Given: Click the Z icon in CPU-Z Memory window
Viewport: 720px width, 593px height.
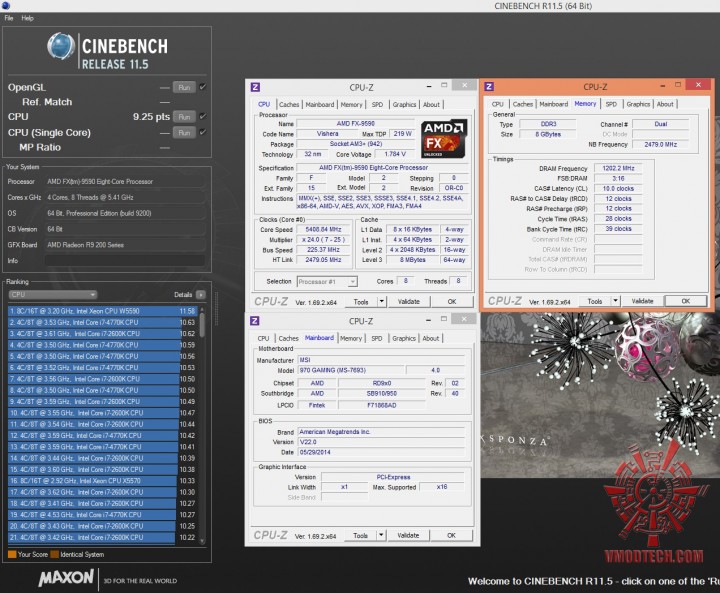Looking at the screenshot, I should click(489, 86).
